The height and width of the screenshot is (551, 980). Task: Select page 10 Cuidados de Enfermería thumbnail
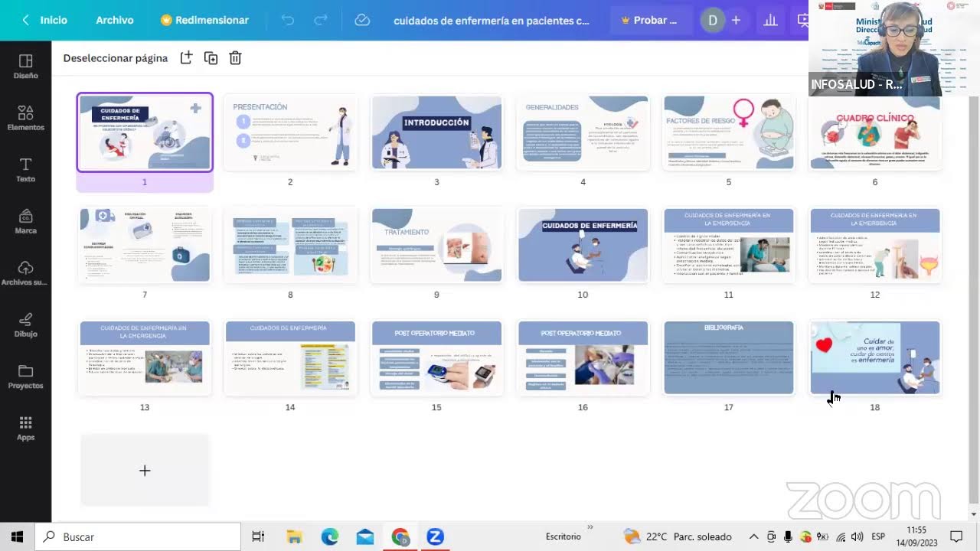coord(583,245)
